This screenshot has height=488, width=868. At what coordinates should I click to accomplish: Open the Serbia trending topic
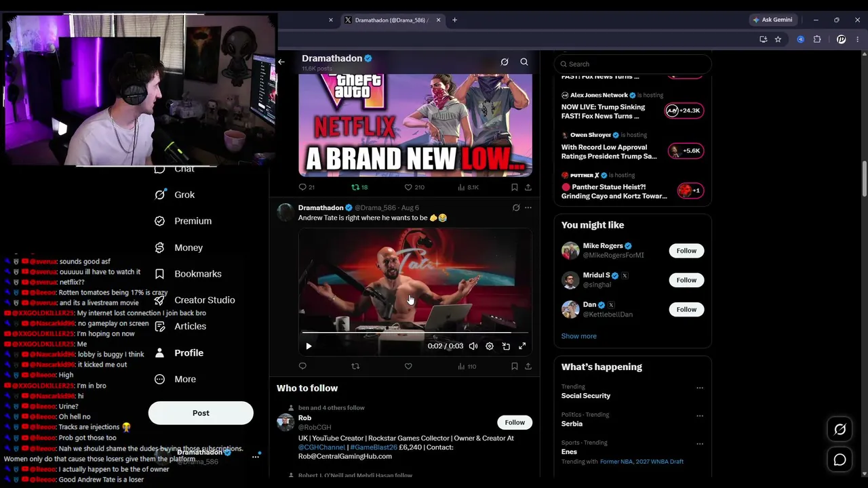click(x=572, y=424)
